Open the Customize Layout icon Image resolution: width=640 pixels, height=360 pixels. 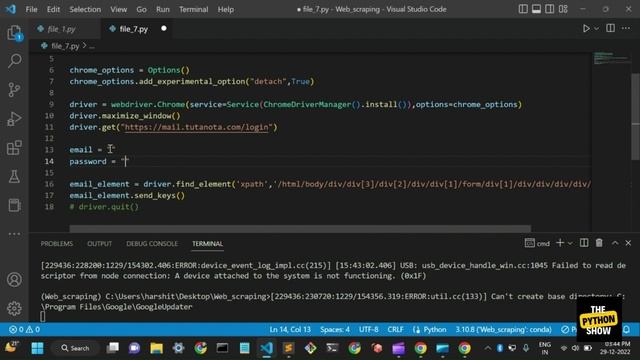click(563, 9)
